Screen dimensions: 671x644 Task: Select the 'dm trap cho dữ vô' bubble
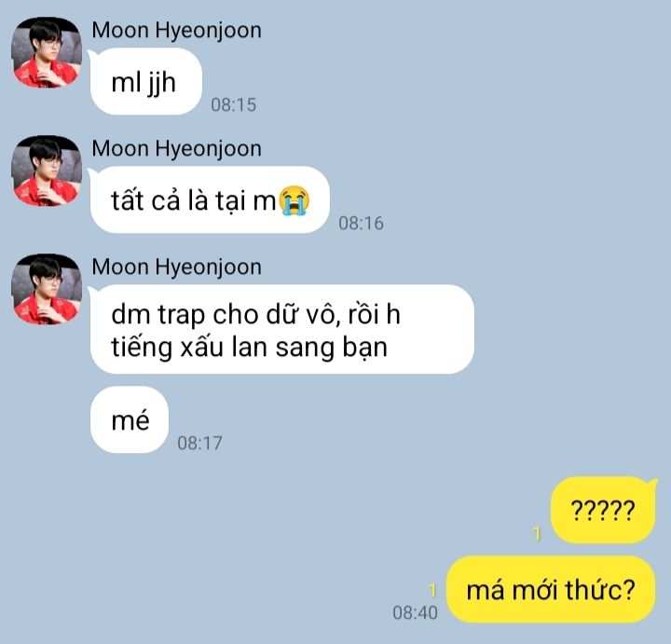coord(281,330)
